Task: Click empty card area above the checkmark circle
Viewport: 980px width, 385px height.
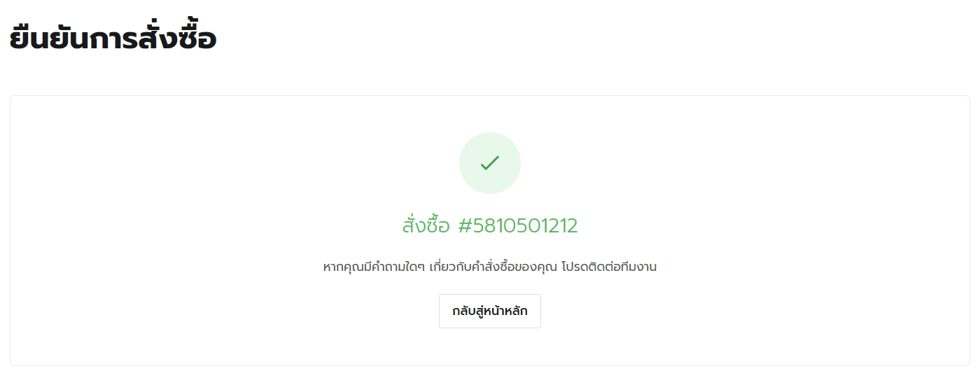Action: coord(490,113)
